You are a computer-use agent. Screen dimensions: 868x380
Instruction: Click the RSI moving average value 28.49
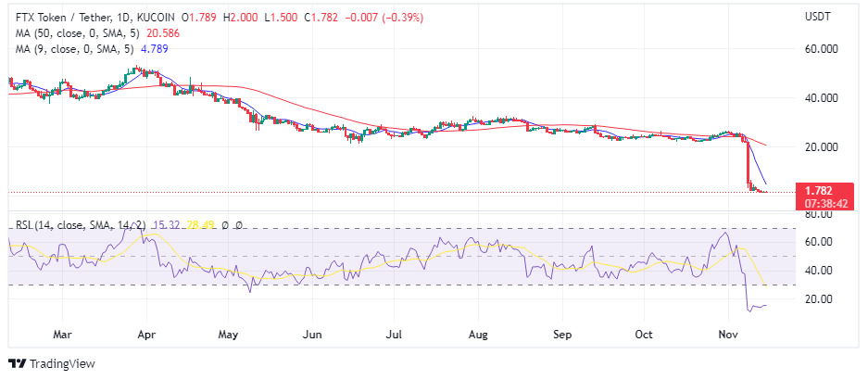pos(200,225)
